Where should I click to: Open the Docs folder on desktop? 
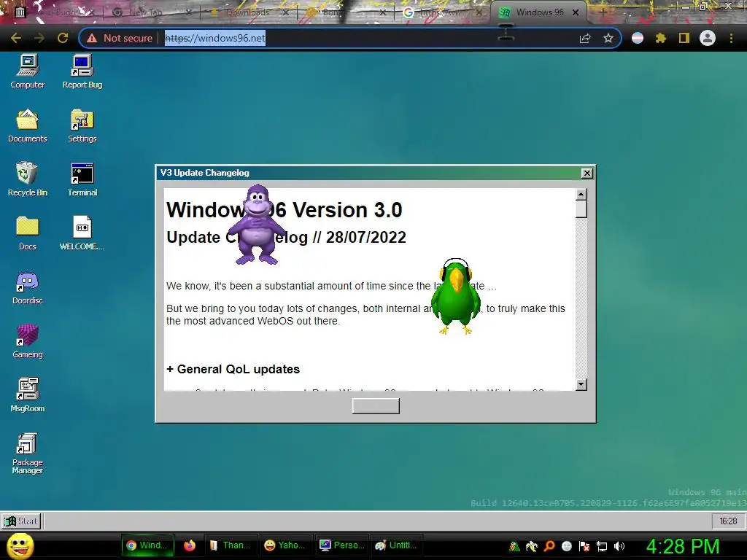(x=28, y=233)
